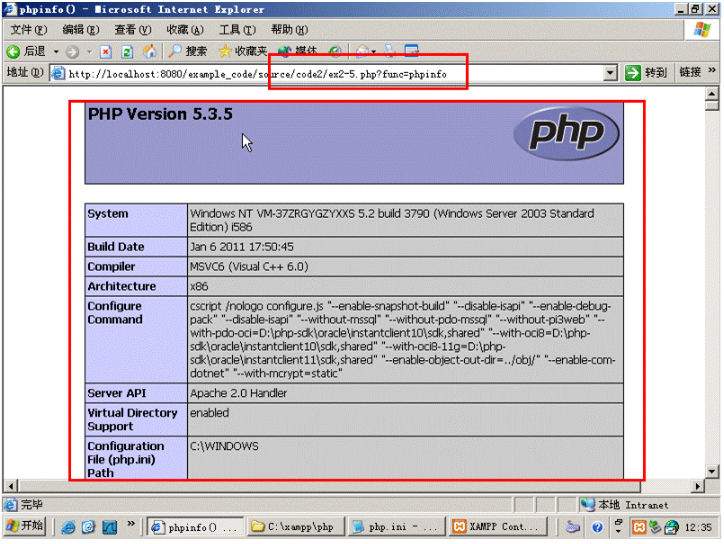
Task: Expand the Forward button history dropdown arrow
Action: coord(90,52)
